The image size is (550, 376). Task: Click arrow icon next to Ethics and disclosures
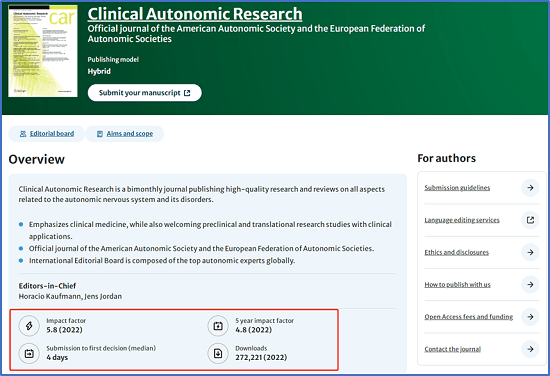(530, 252)
